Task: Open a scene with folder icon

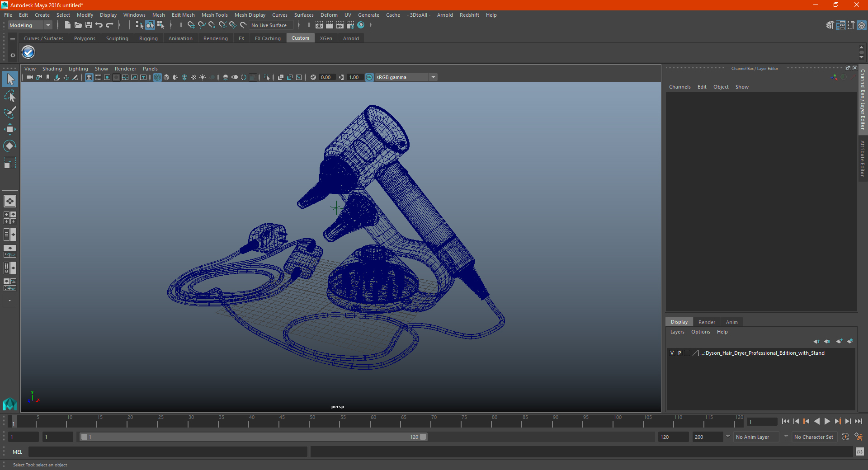Action: coord(78,25)
